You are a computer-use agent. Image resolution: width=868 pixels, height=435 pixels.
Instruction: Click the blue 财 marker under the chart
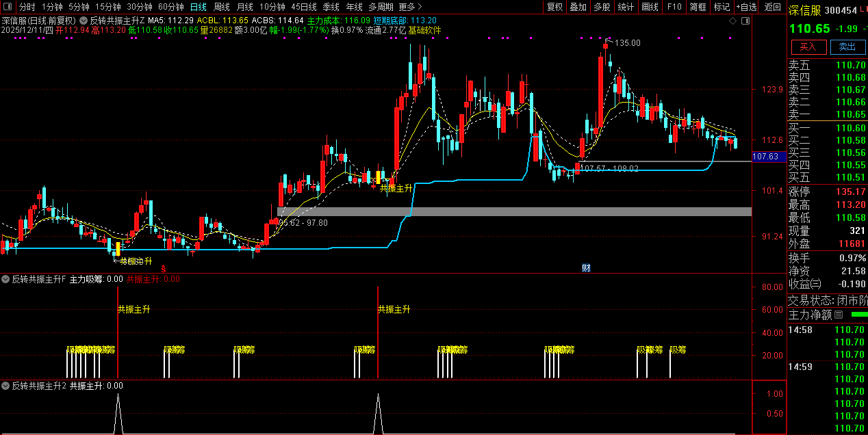coord(586,267)
